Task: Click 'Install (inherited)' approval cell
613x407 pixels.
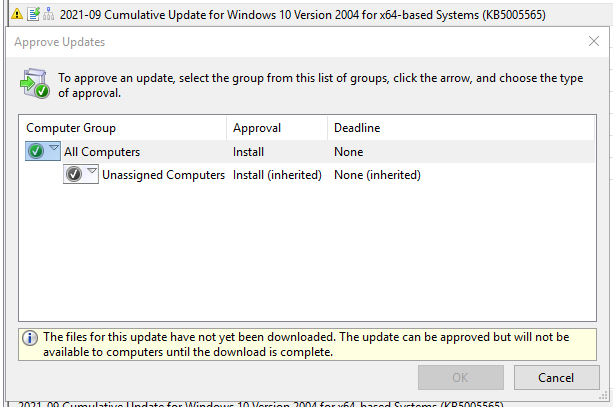Action: (277, 175)
